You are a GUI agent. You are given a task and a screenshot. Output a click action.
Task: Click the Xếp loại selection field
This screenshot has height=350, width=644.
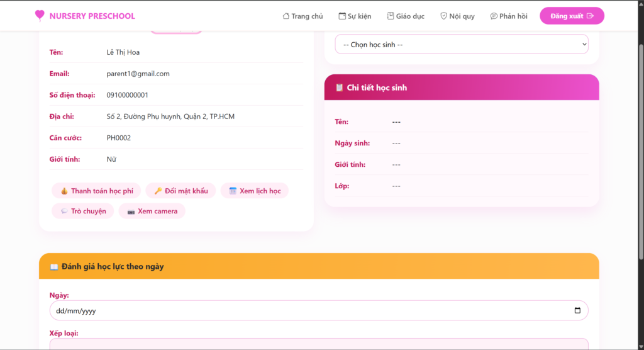(319, 344)
